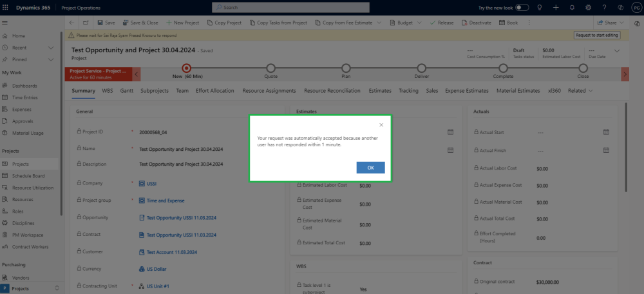
Task: Click OK in the dialog
Action: (370, 168)
